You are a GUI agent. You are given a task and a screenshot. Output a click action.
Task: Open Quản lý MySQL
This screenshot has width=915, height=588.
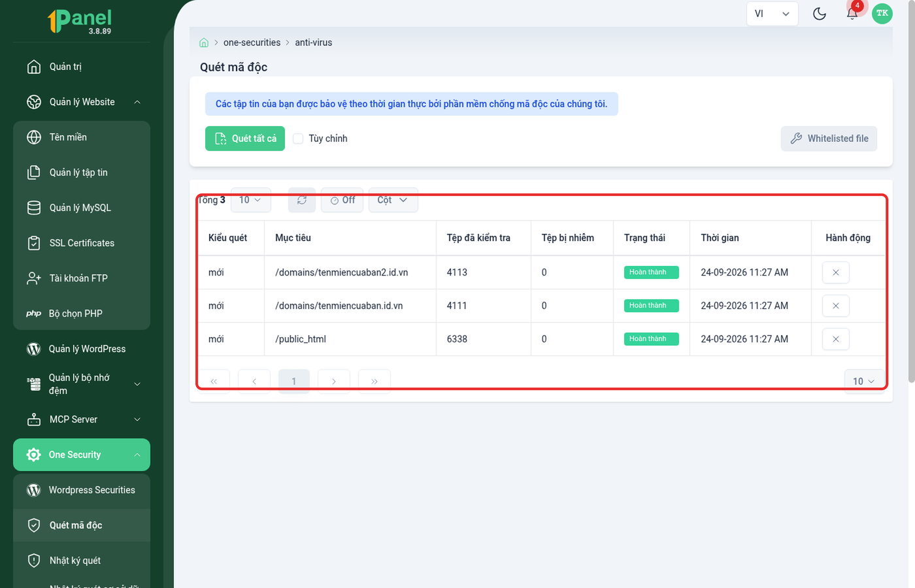click(x=82, y=208)
